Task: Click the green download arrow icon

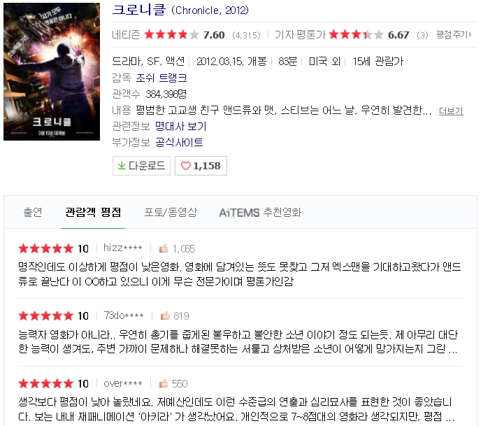Action: pos(122,166)
